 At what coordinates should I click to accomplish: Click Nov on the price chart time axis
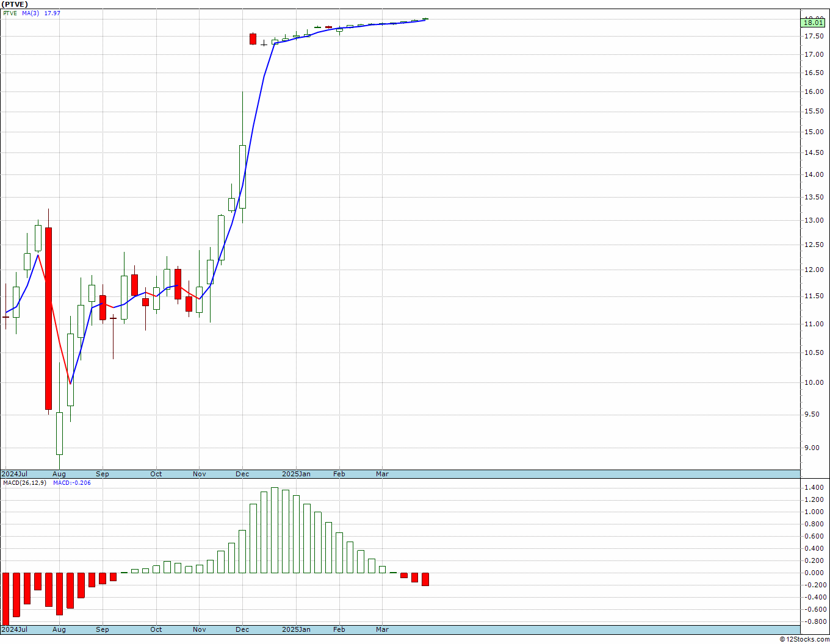tap(200, 474)
